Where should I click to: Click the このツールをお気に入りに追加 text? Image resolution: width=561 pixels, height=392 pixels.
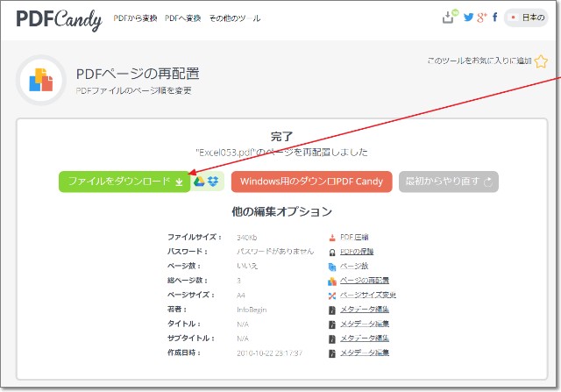pyautogui.click(x=479, y=61)
